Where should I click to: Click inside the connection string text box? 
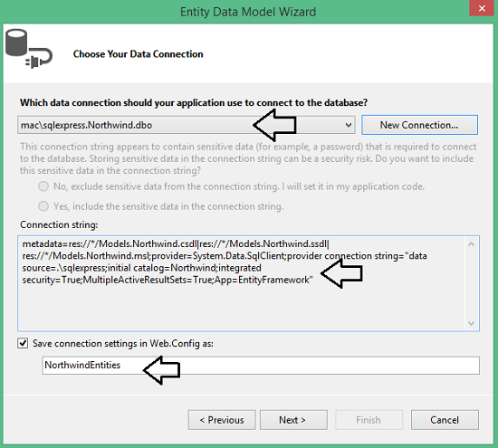click(x=242, y=283)
